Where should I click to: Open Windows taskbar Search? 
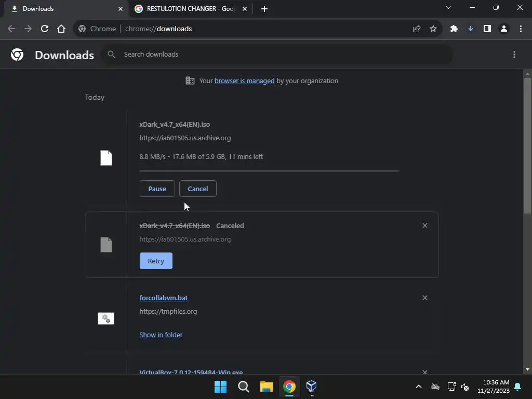[243, 387]
